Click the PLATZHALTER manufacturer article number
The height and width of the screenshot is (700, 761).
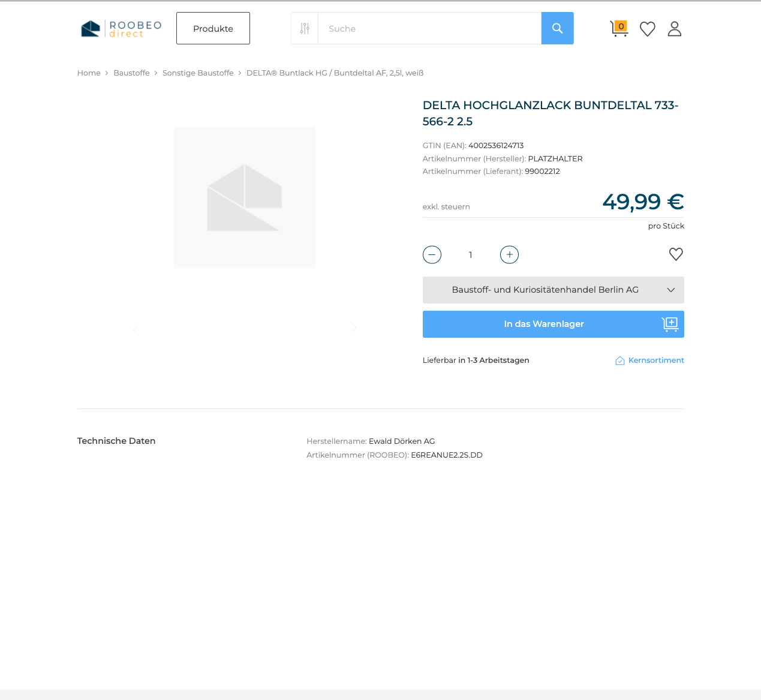tap(555, 159)
